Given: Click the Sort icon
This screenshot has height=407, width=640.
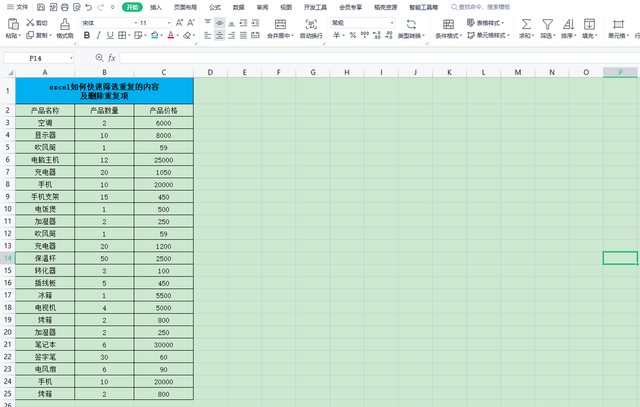Looking at the screenshot, I should click(x=568, y=24).
